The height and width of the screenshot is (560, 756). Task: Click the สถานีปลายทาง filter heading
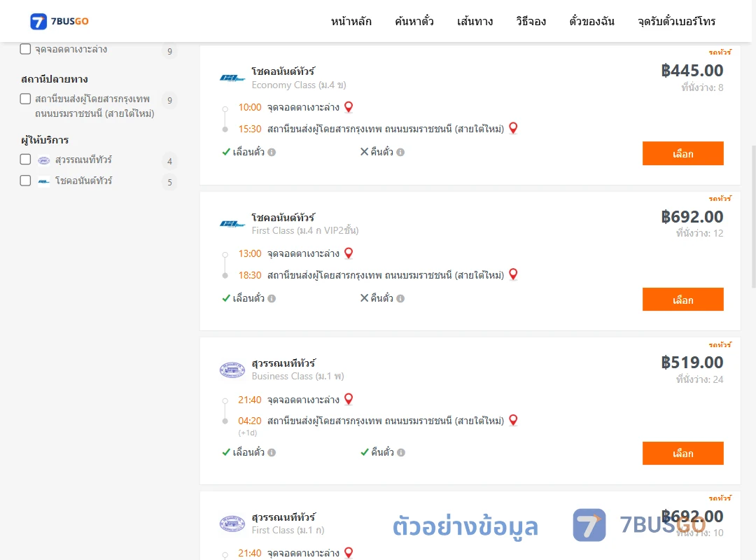point(55,79)
